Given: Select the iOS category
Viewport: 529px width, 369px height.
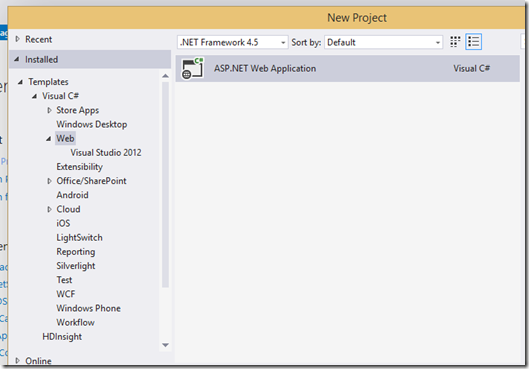Looking at the screenshot, I should click(x=63, y=223).
